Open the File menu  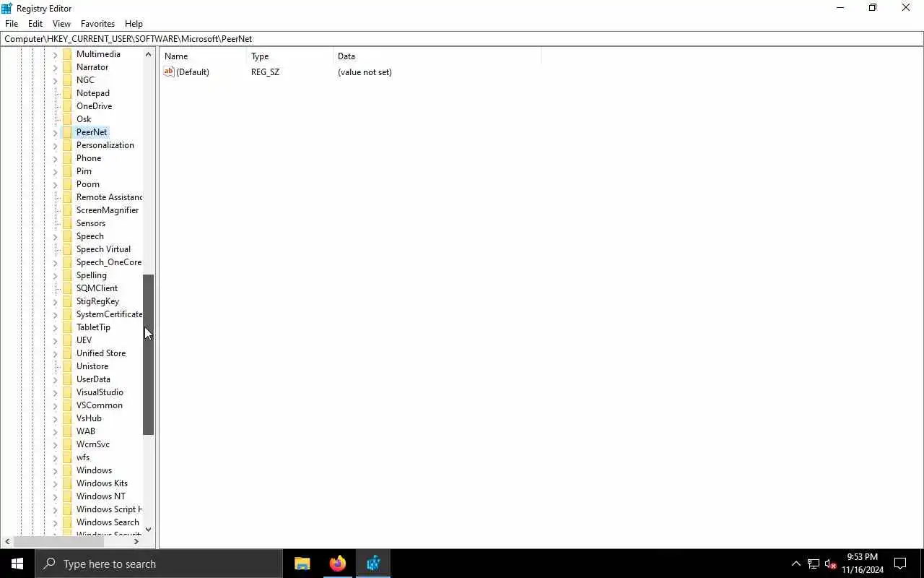coord(12,24)
